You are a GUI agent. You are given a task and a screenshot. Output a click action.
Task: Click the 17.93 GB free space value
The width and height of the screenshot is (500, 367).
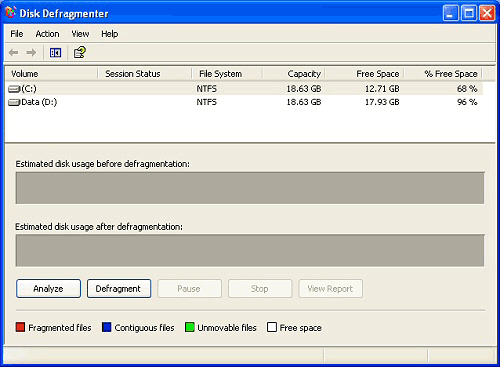tap(382, 102)
